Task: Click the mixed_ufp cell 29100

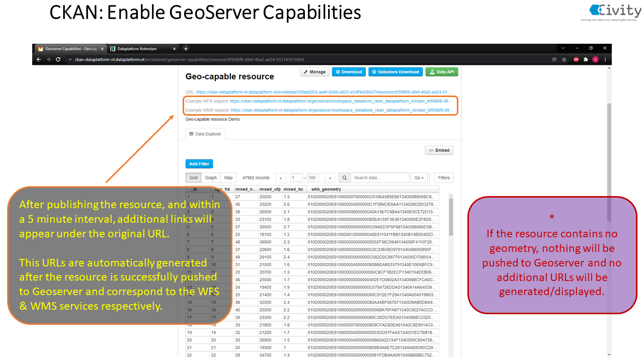Action: click(x=270, y=256)
